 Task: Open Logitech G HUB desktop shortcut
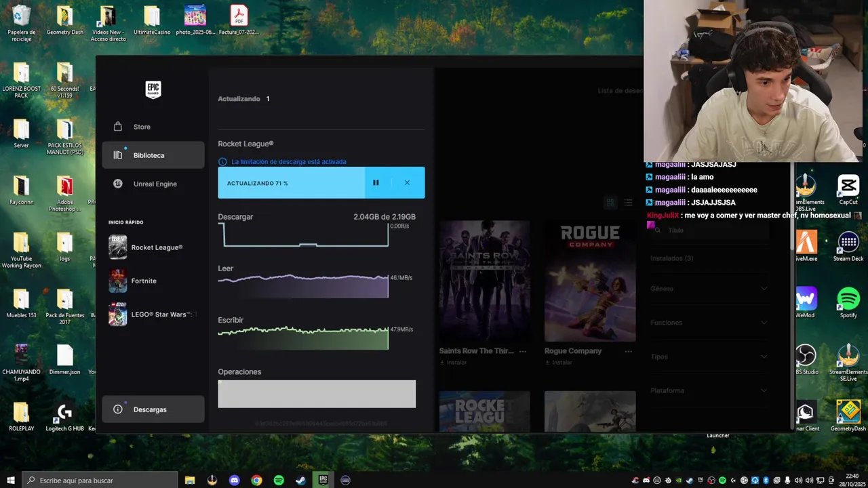[65, 418]
